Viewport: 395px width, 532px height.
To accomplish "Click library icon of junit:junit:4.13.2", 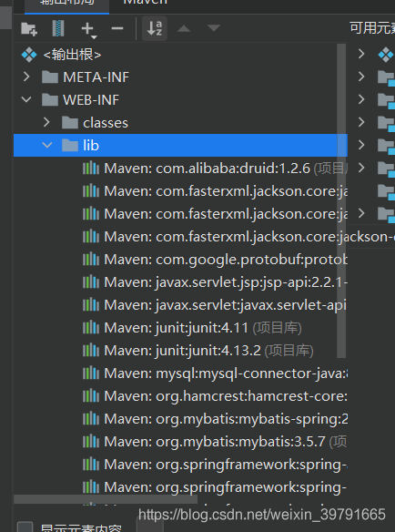I will (91, 351).
